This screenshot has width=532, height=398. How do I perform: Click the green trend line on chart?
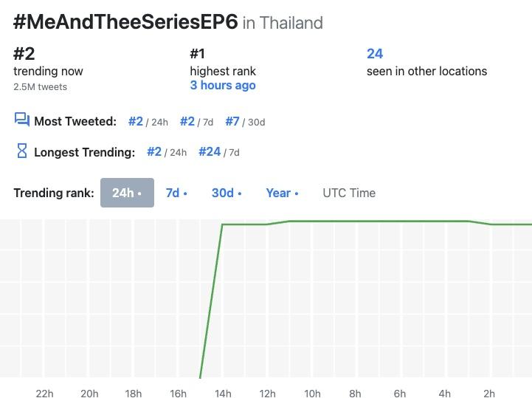coord(369,221)
